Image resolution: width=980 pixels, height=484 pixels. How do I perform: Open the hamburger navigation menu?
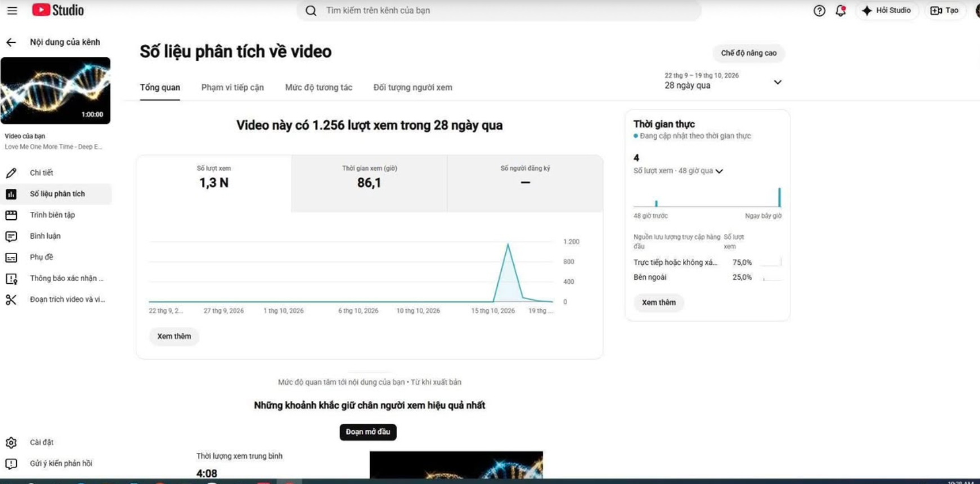12,10
